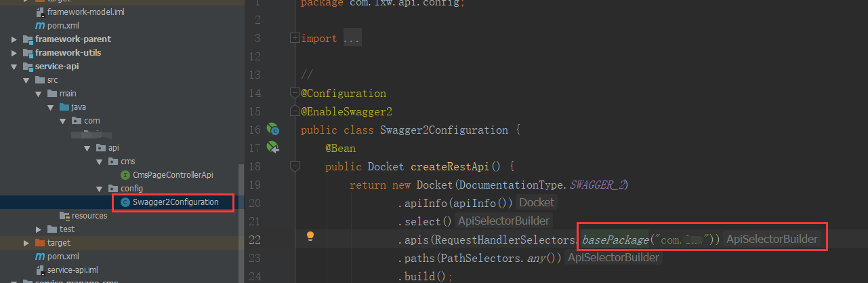The width and height of the screenshot is (868, 283).
Task: Collapse the config package arrow
Action: (100, 188)
